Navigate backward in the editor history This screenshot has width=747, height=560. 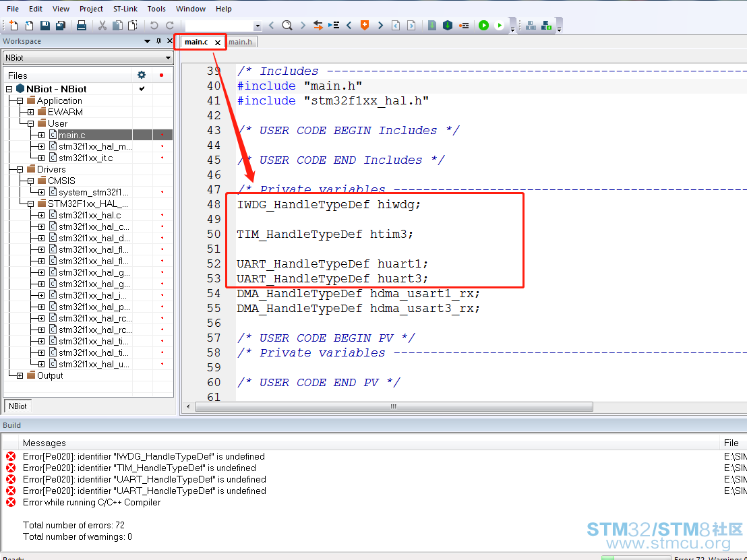[396, 25]
